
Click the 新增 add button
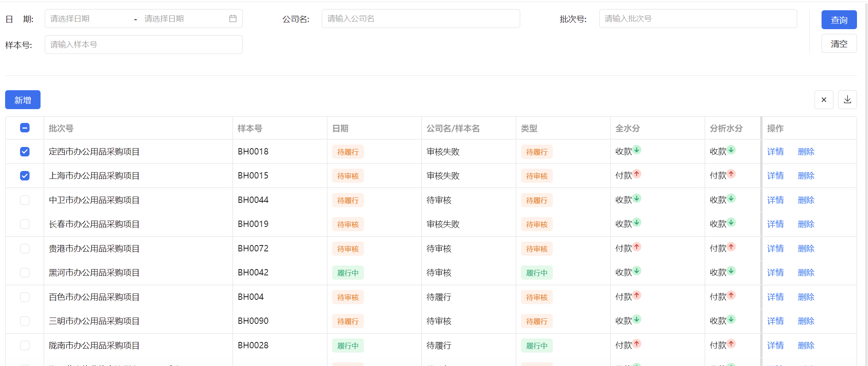(x=23, y=100)
